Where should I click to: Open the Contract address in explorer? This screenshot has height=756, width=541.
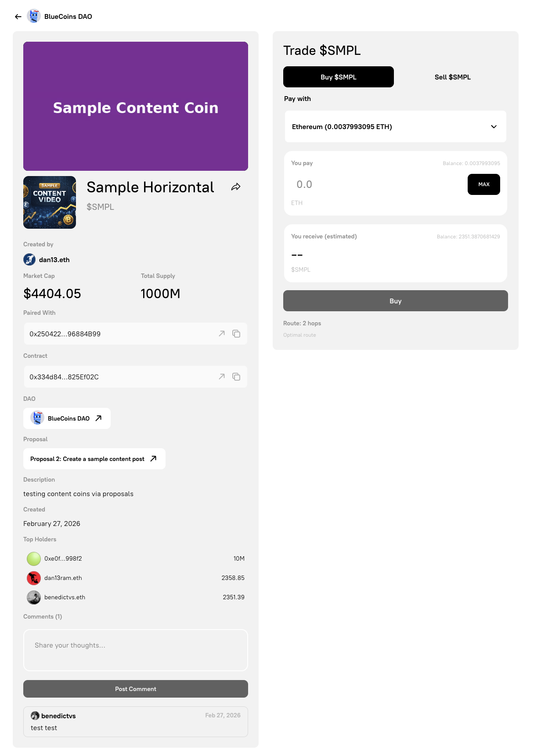tap(222, 377)
